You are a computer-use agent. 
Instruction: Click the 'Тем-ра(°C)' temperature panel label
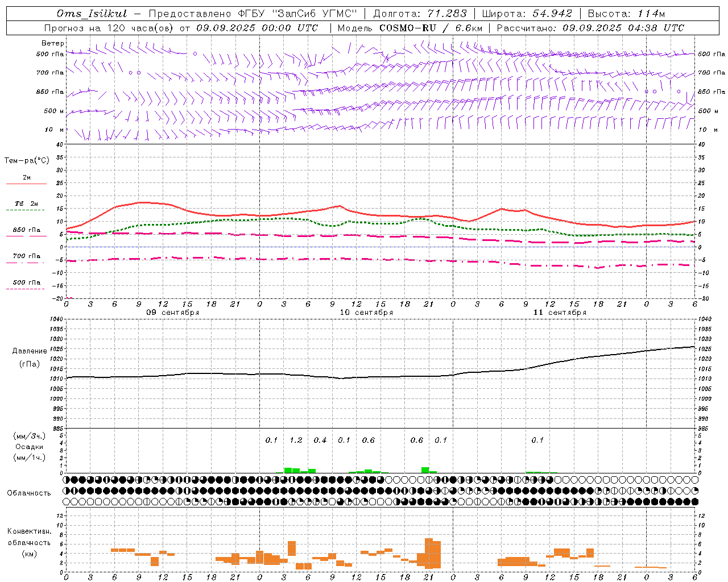tap(27, 161)
